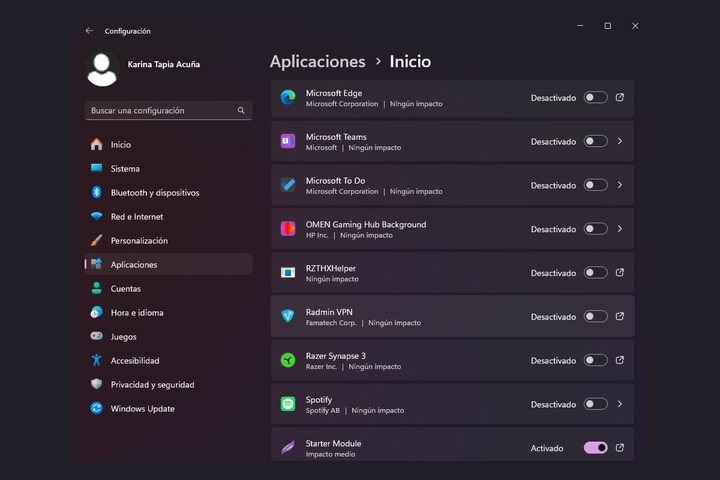Enable Microsoft Teams startup toggle
This screenshot has height=480, width=720.
pyautogui.click(x=595, y=141)
